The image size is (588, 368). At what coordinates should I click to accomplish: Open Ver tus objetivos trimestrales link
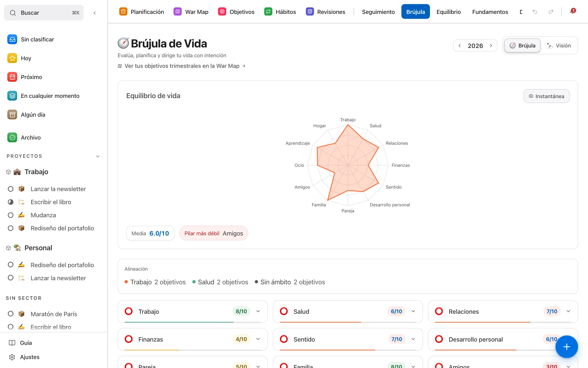182,66
